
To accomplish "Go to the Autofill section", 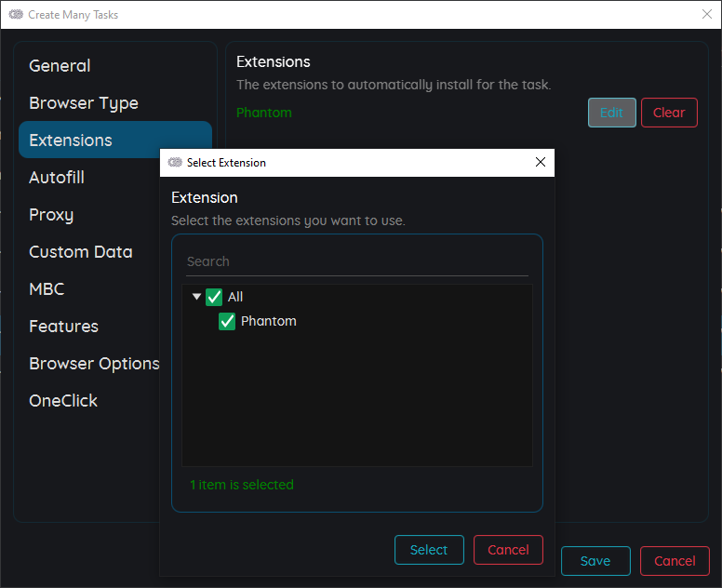I will coord(89,178).
